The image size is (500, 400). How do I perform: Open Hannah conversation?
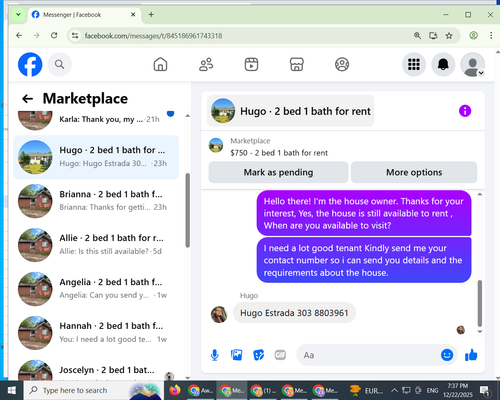(x=96, y=333)
